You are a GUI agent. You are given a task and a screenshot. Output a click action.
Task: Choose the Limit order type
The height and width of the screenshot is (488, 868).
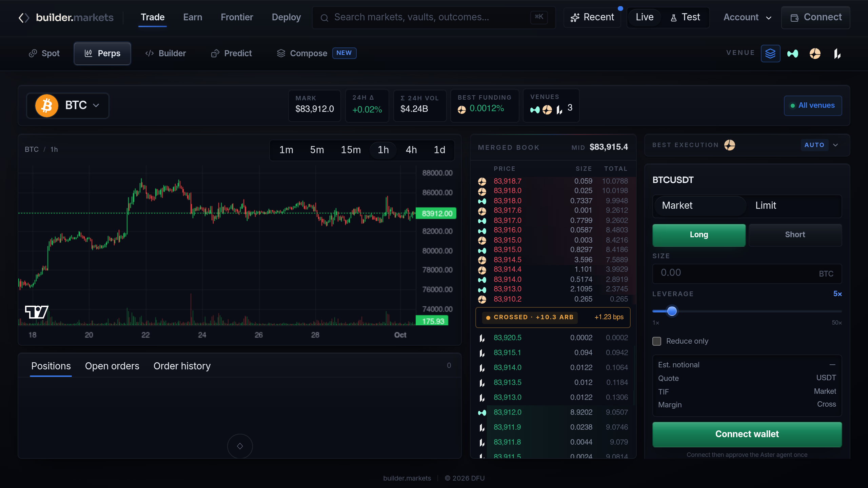point(793,206)
